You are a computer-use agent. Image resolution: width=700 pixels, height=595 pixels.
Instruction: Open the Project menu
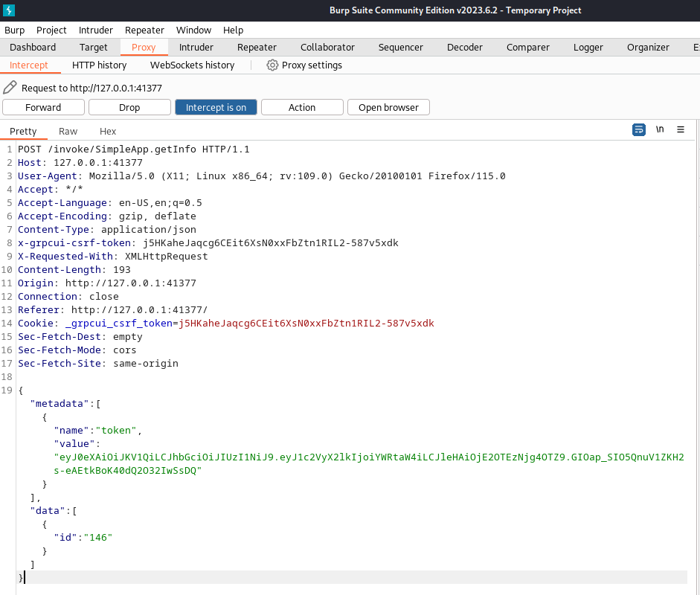point(51,30)
